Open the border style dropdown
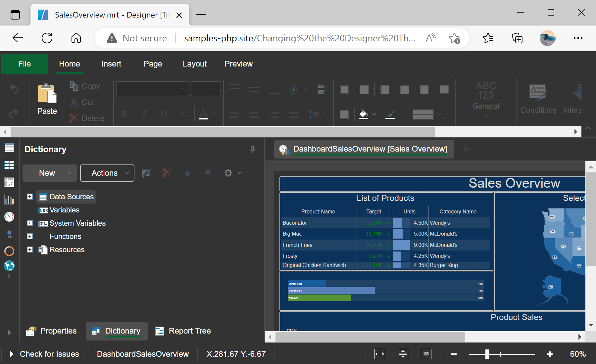The height and width of the screenshot is (364, 596). click(x=427, y=114)
